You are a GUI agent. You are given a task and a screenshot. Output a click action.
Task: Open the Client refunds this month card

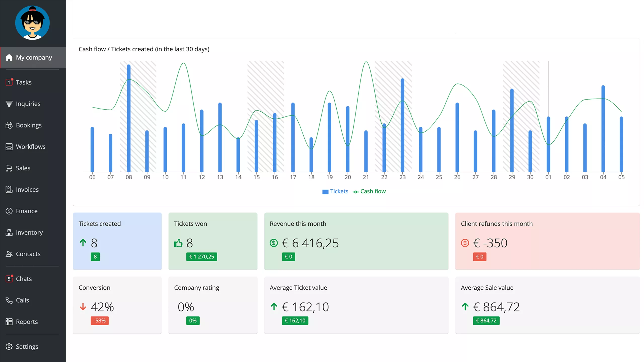tap(547, 241)
